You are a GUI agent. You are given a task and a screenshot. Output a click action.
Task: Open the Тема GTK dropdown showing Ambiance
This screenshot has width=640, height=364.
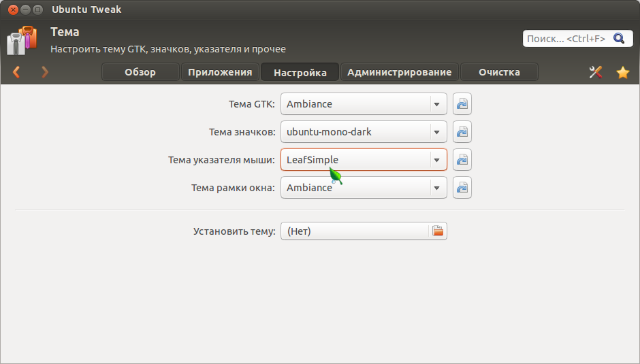tap(364, 104)
